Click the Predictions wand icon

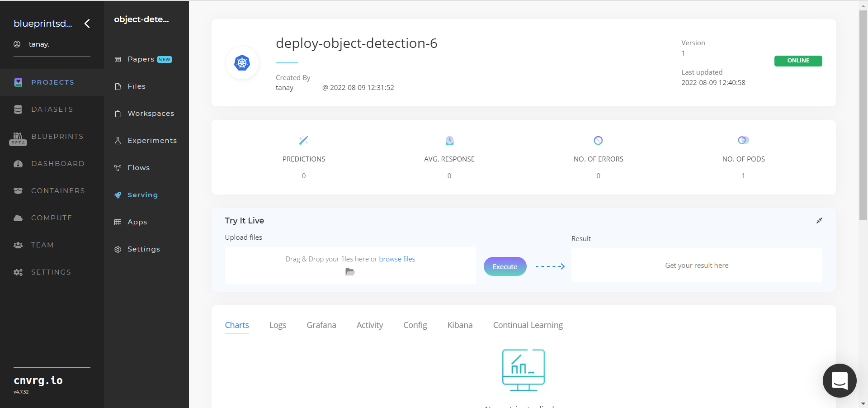[x=303, y=140]
